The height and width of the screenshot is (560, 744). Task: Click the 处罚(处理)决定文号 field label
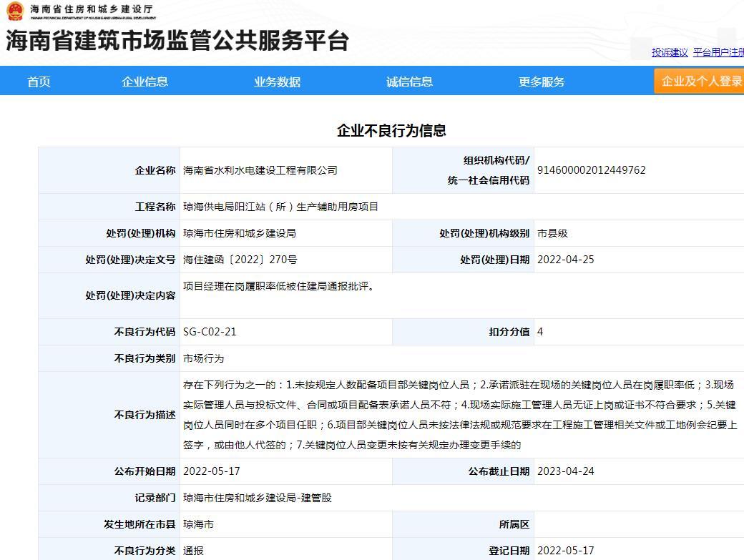[x=130, y=260]
